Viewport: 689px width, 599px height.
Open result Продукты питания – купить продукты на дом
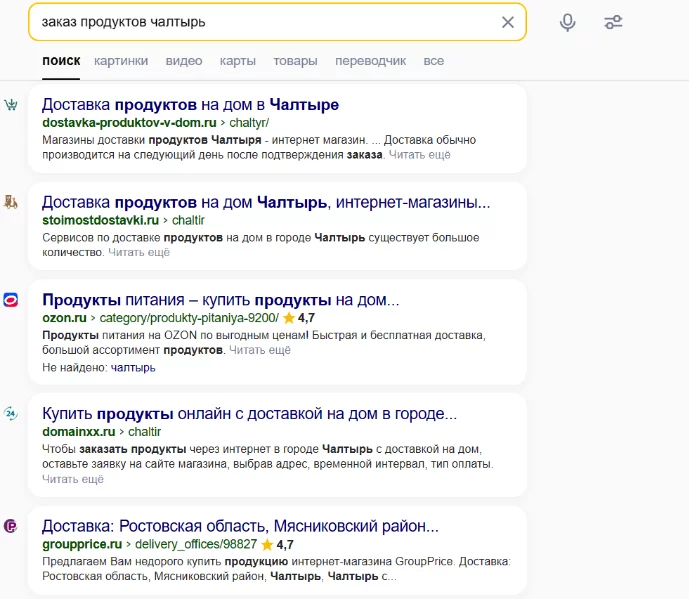(x=221, y=300)
